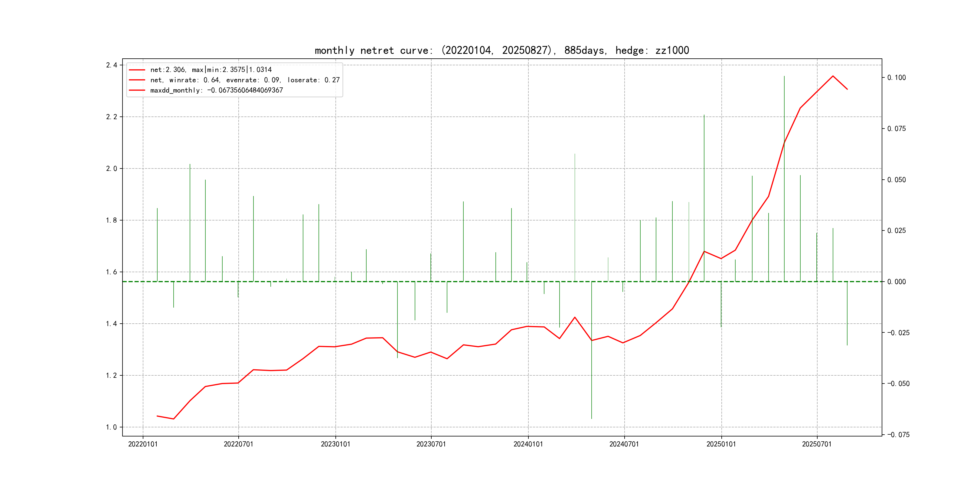
Task: Click the 0.000 right axis tick label
Action: click(896, 282)
